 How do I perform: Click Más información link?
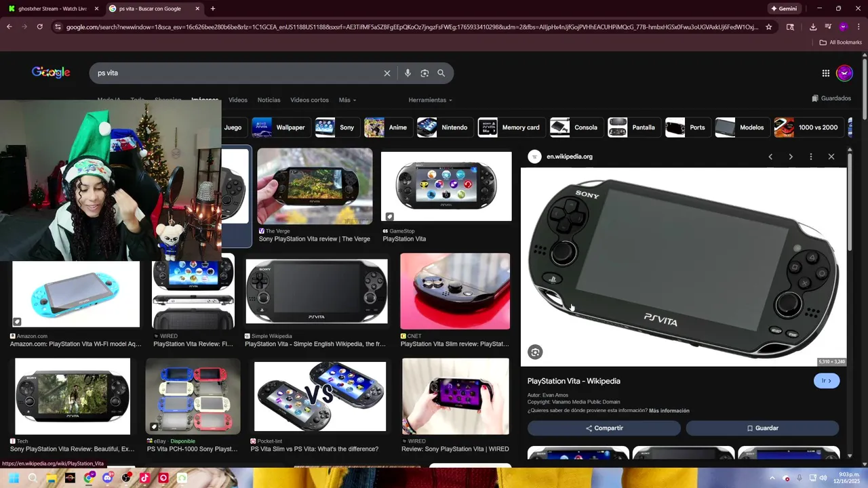669,411
